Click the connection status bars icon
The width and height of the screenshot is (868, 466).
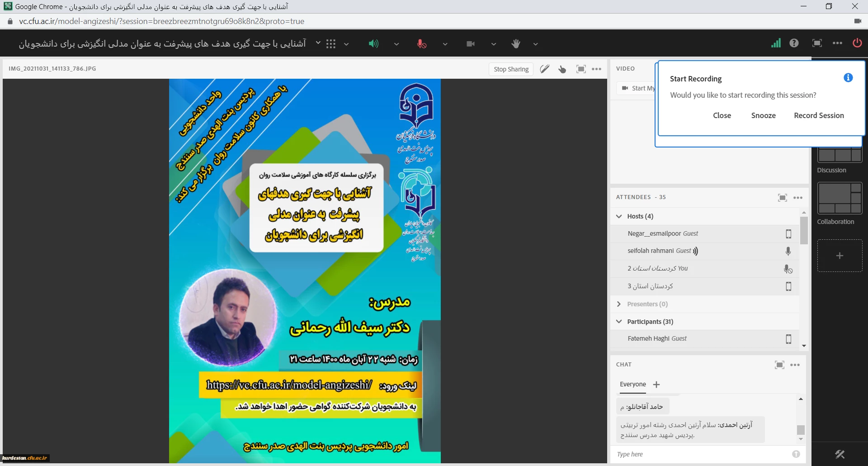(776, 43)
